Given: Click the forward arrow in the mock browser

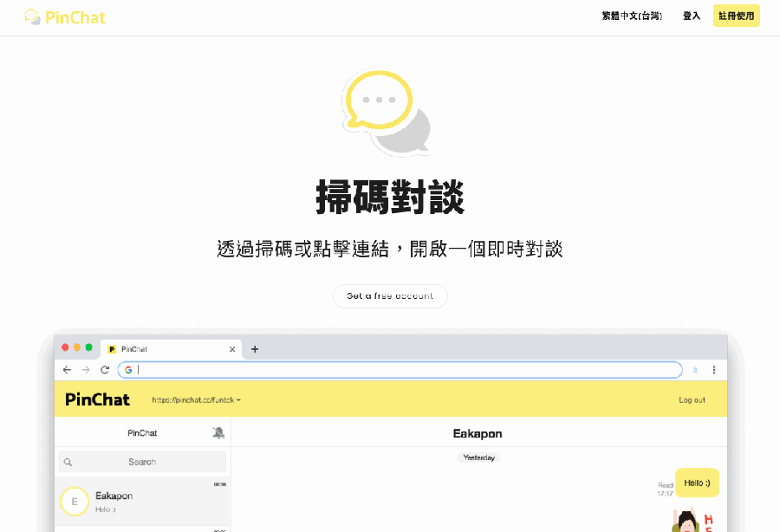Looking at the screenshot, I should [x=86, y=369].
